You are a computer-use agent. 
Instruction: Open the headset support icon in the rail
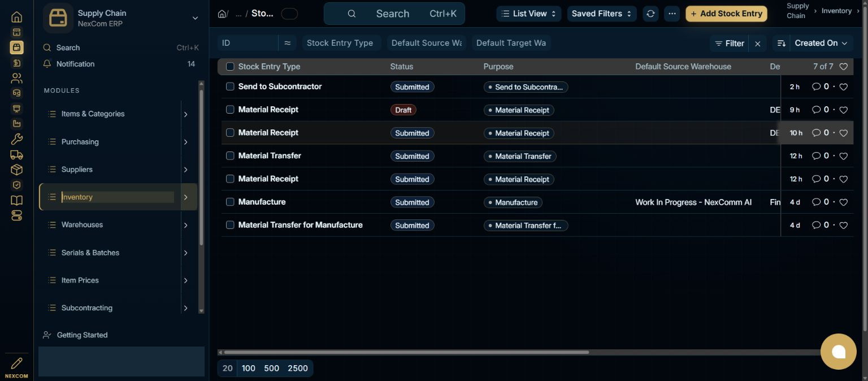point(16,93)
